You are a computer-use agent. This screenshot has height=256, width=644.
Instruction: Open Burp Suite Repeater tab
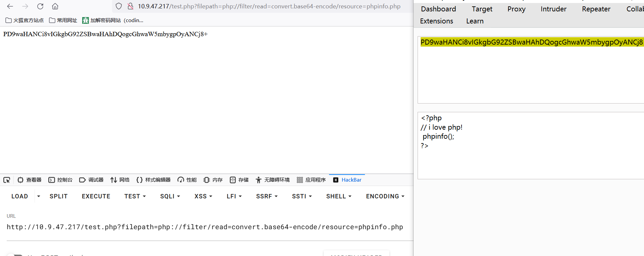[x=596, y=9]
